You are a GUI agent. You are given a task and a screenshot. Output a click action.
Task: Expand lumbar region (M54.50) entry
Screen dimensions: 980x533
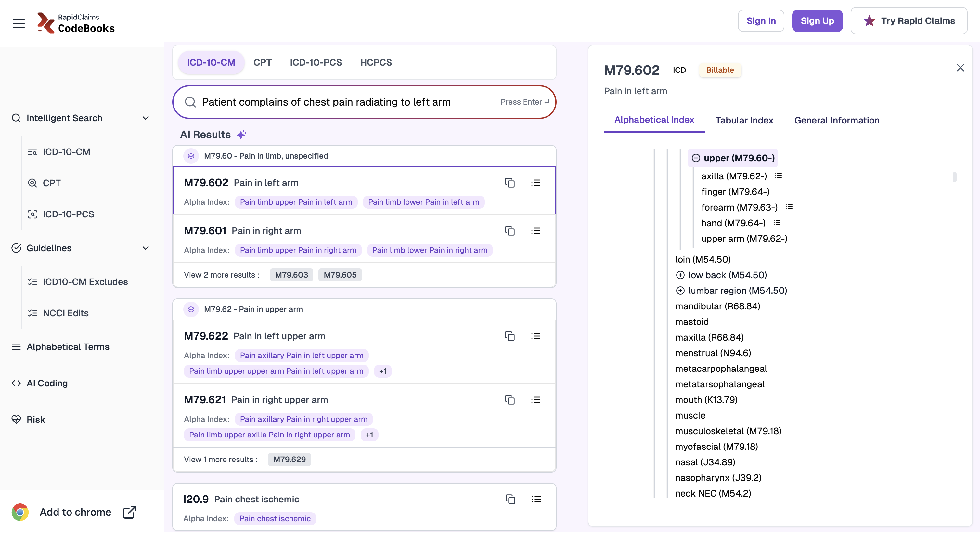pyautogui.click(x=680, y=290)
